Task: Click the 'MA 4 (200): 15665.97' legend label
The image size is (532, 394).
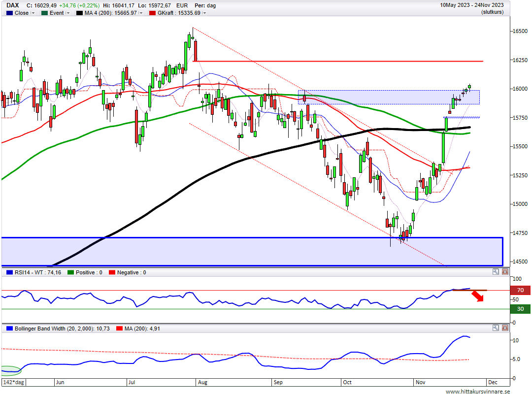Action: click(111, 13)
